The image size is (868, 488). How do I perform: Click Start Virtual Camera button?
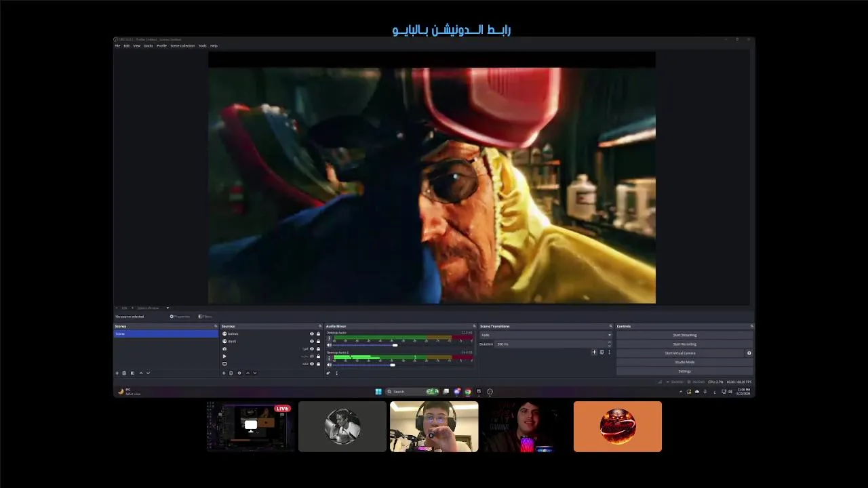(680, 353)
